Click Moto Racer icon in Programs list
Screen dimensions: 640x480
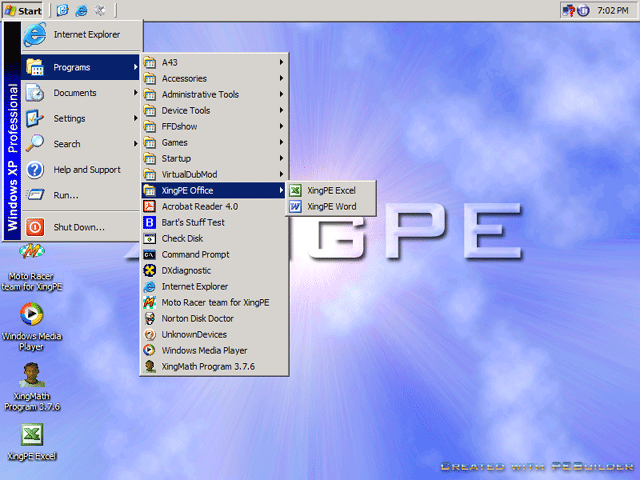(x=149, y=302)
